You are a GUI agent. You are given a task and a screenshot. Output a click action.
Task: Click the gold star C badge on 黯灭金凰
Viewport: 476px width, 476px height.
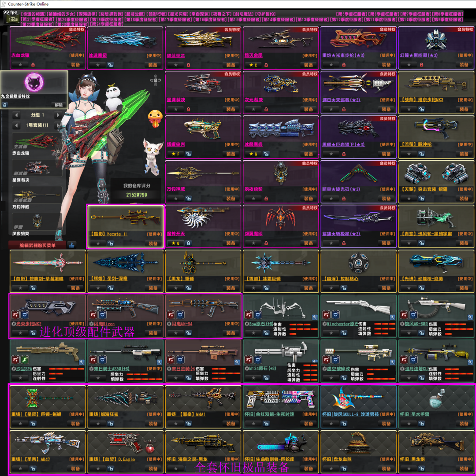pyautogui.click(x=253, y=65)
